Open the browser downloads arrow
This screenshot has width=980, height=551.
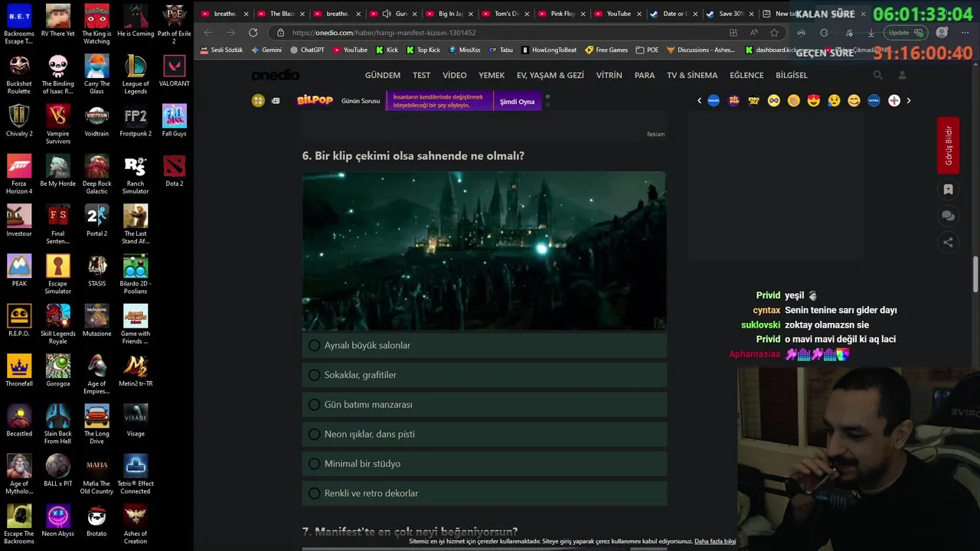(871, 33)
